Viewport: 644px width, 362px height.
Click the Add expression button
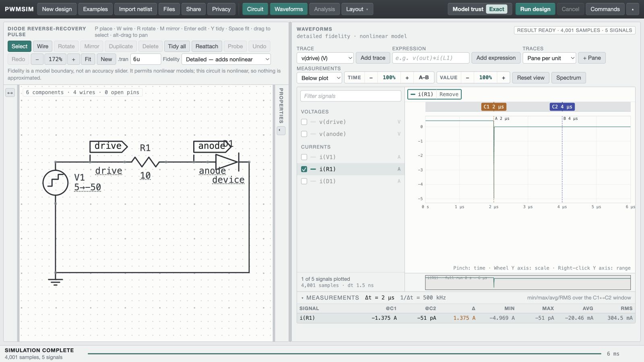[496, 58]
